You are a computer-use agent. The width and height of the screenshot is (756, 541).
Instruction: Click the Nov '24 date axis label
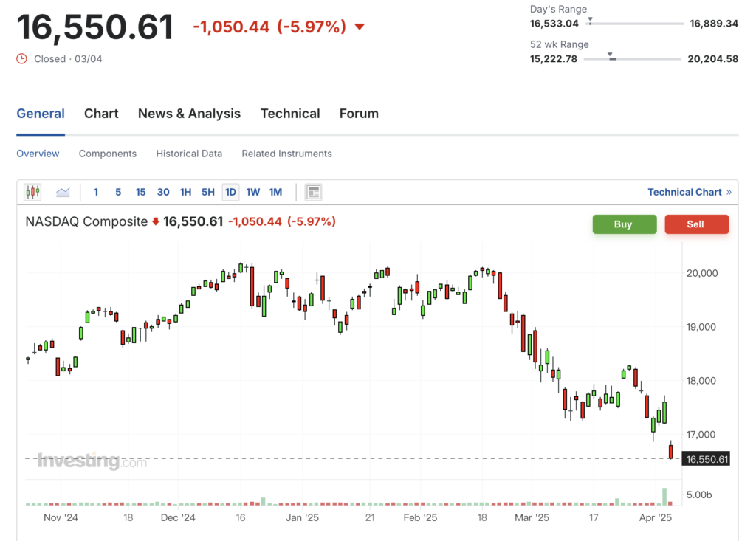point(61,518)
